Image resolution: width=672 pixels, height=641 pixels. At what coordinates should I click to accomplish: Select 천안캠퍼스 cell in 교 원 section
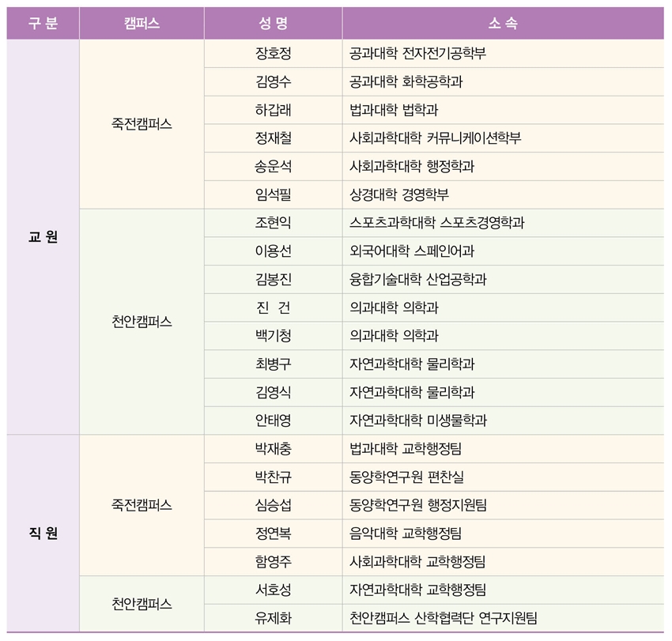(x=142, y=322)
